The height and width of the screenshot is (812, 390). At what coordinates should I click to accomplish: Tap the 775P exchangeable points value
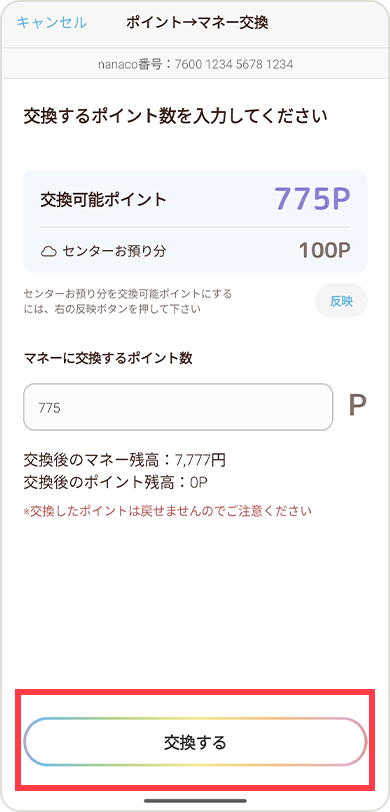(312, 198)
